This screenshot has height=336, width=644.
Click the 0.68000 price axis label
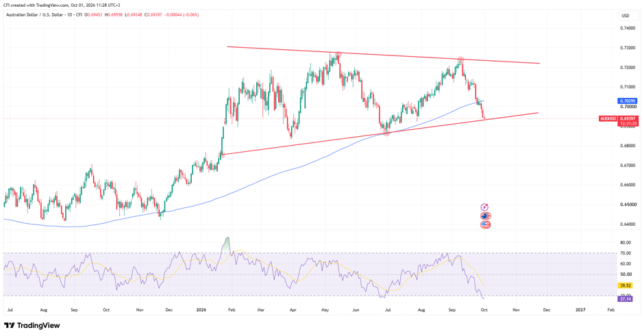coord(627,146)
